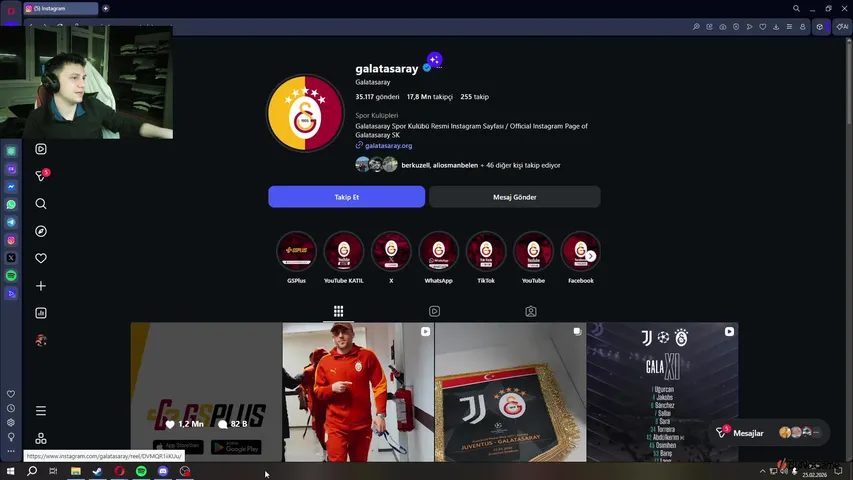
Task: Click Mesaj Gönder button
Action: [515, 197]
